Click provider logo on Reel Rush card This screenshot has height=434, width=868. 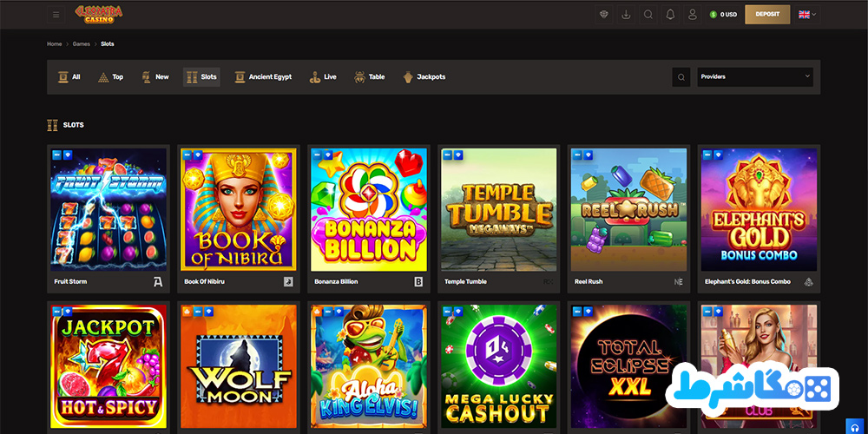click(x=679, y=282)
